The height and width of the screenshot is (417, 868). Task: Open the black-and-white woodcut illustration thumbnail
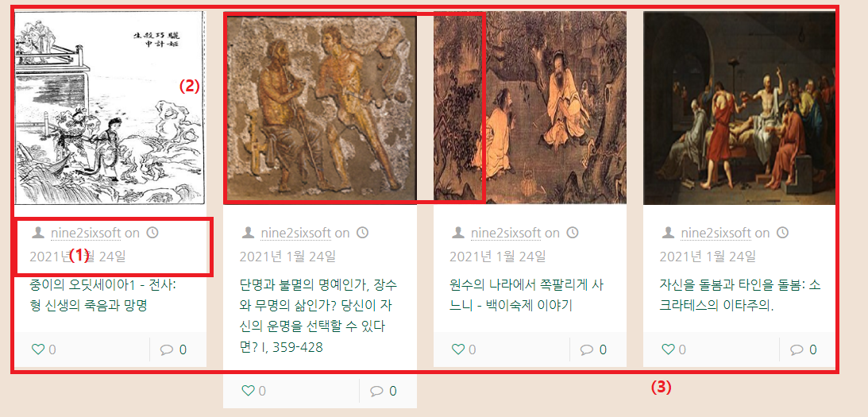(x=110, y=108)
